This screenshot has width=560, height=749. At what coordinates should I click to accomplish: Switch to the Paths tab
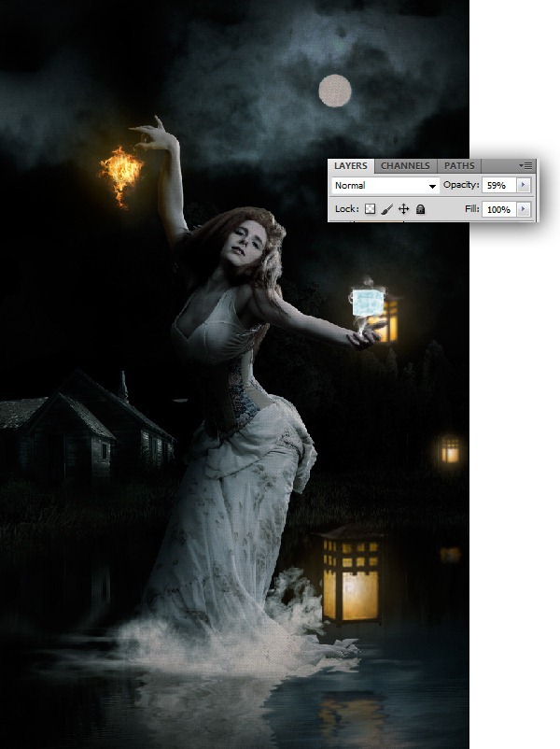459,165
